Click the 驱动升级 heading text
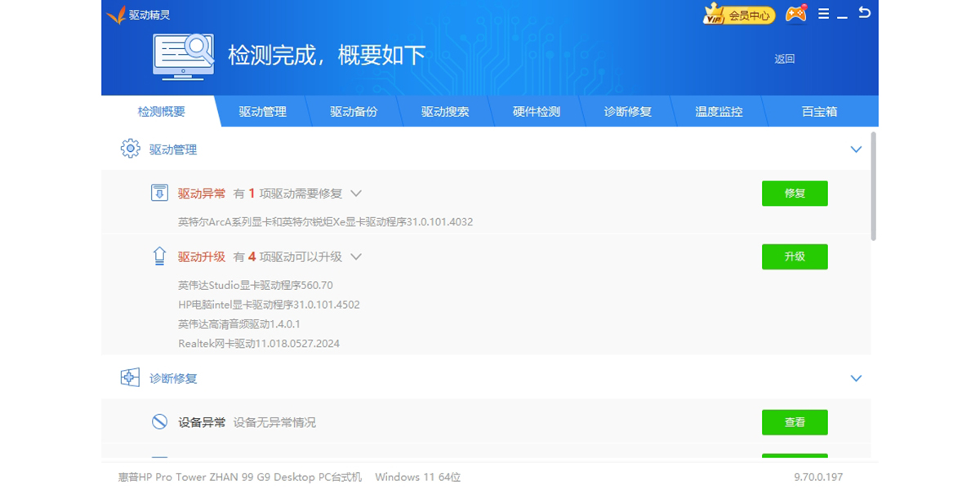 (202, 256)
